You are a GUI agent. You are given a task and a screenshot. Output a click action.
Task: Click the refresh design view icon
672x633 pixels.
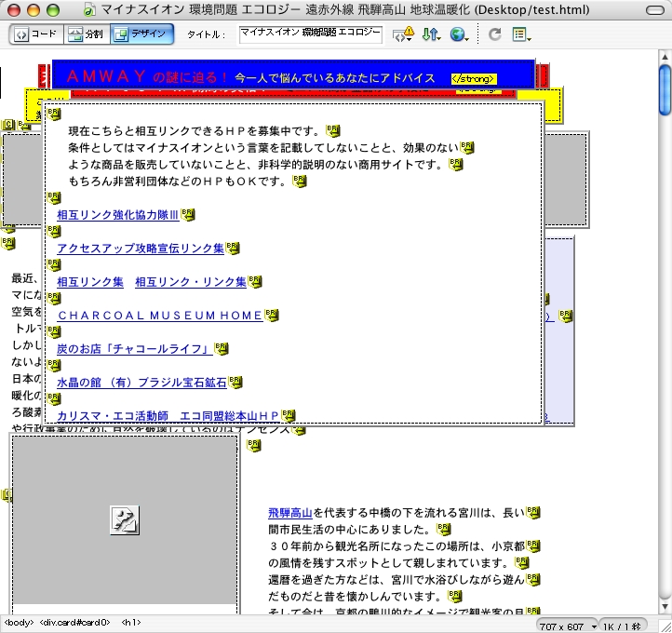[x=494, y=34]
